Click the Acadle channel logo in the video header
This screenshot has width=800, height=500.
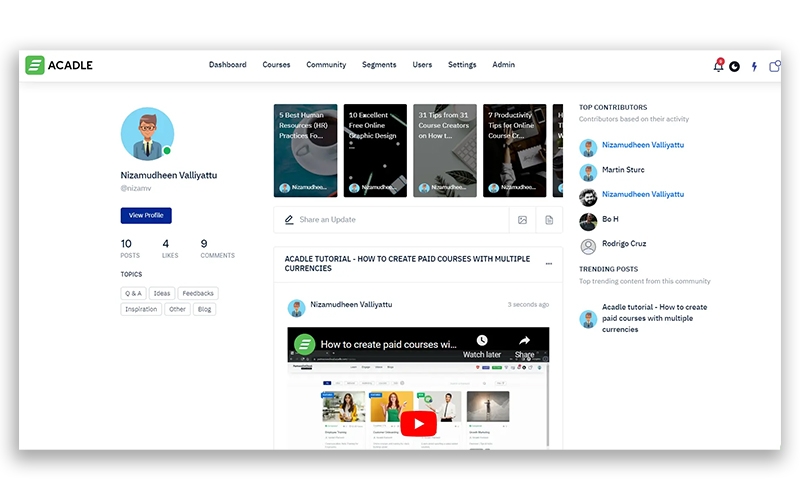(x=305, y=344)
